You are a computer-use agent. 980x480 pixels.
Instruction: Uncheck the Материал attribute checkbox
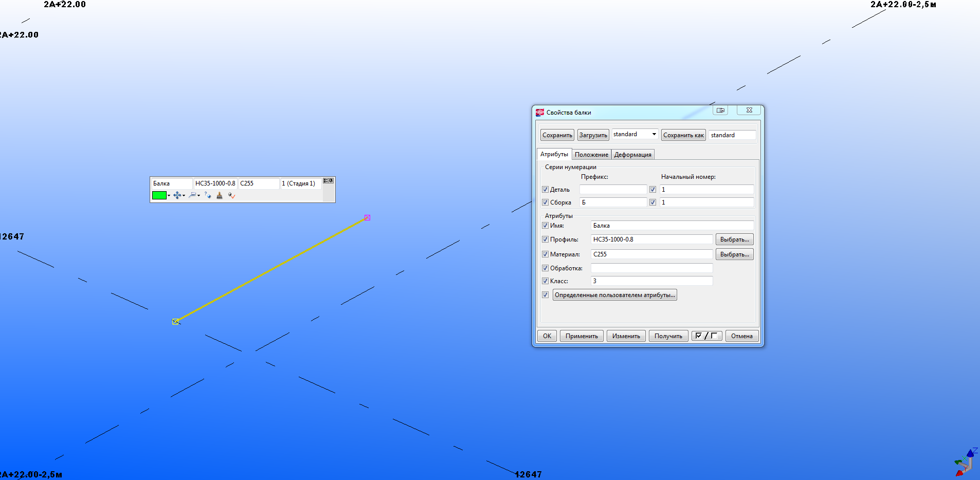coord(545,254)
